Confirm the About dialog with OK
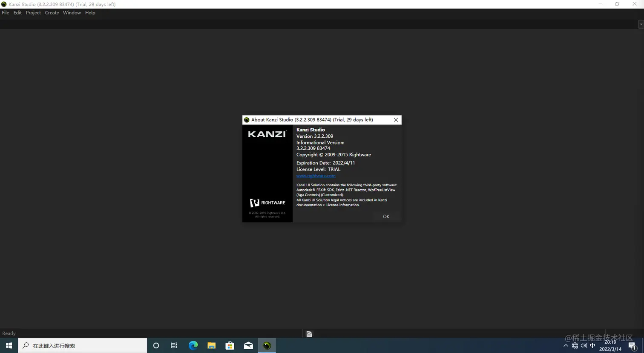Image resolution: width=644 pixels, height=353 pixels. 386,217
